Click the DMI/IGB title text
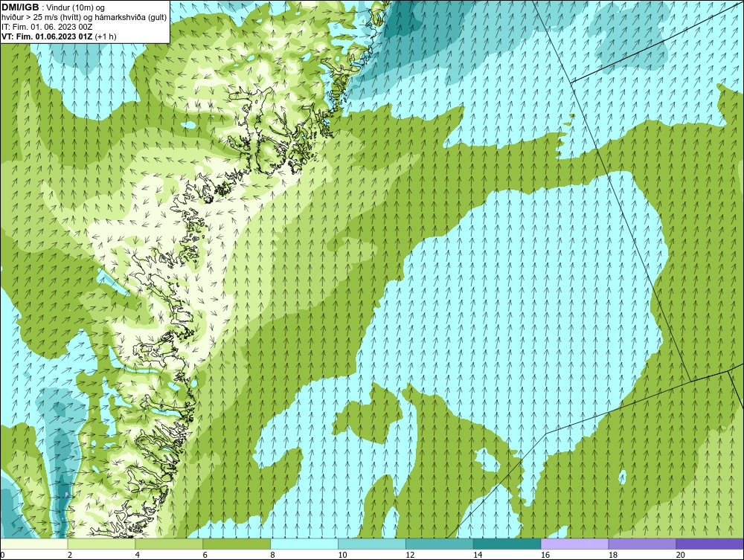This screenshot has width=744, height=560. tap(20, 7)
